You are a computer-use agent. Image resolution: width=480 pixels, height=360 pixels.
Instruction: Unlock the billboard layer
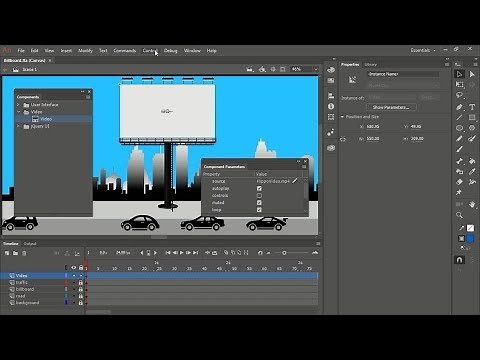pyautogui.click(x=80, y=289)
